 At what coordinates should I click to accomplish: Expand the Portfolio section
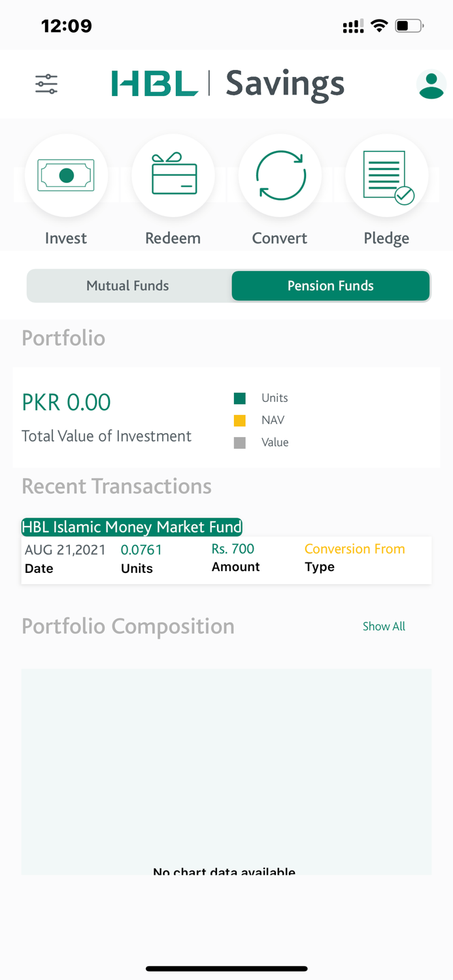(x=63, y=338)
